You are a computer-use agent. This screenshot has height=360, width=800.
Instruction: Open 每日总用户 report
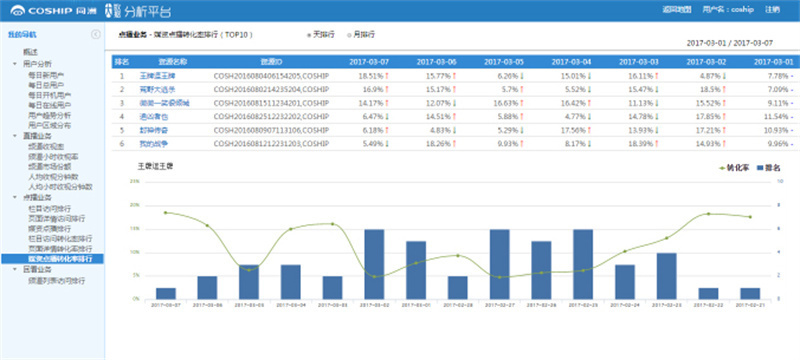(46, 85)
